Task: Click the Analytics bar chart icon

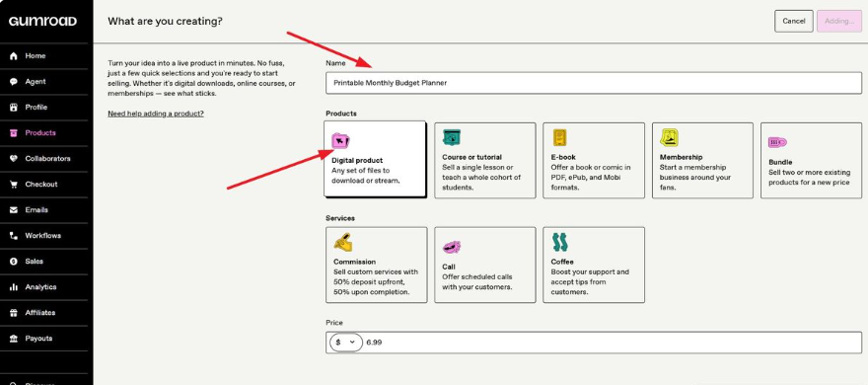Action: coord(14,287)
